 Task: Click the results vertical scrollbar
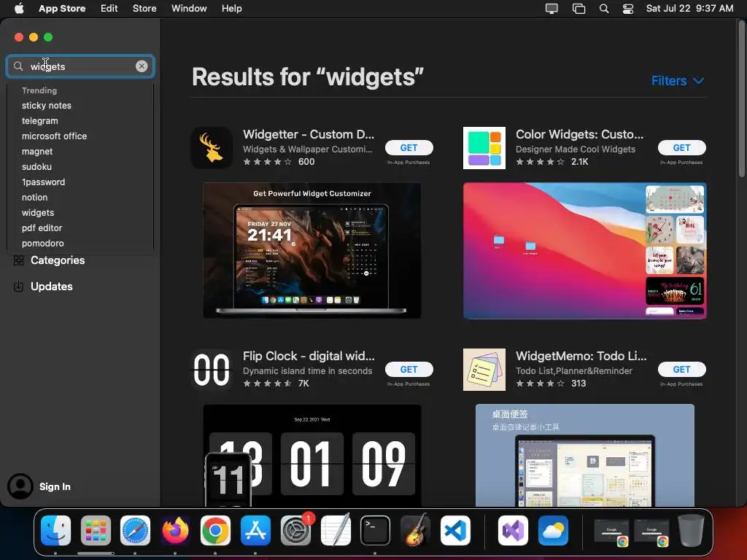pyautogui.click(x=741, y=99)
